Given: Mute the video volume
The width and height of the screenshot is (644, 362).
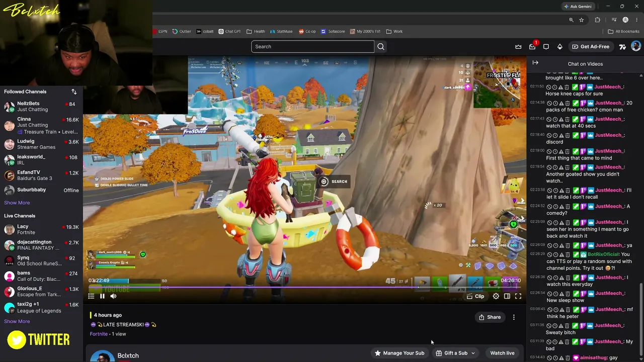Looking at the screenshot, I should tap(113, 296).
